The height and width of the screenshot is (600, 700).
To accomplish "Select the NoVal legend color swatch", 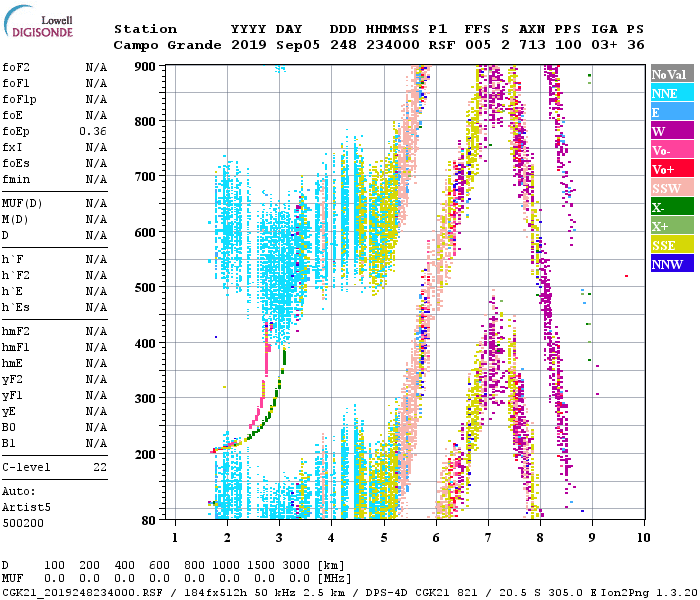I will (672, 74).
